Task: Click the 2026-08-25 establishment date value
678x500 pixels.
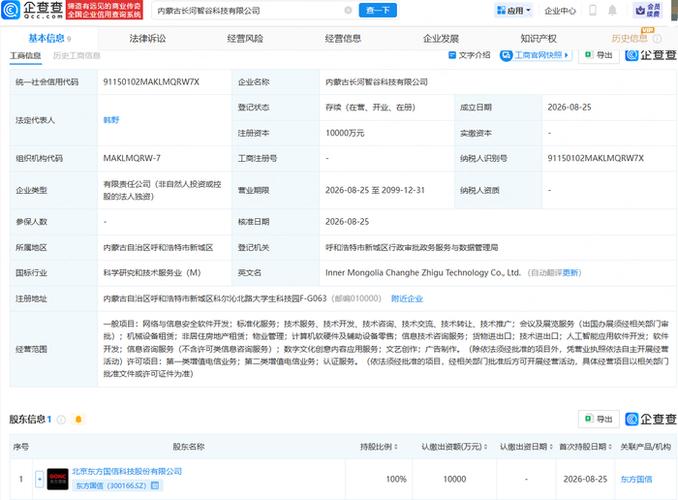Action: [x=569, y=107]
